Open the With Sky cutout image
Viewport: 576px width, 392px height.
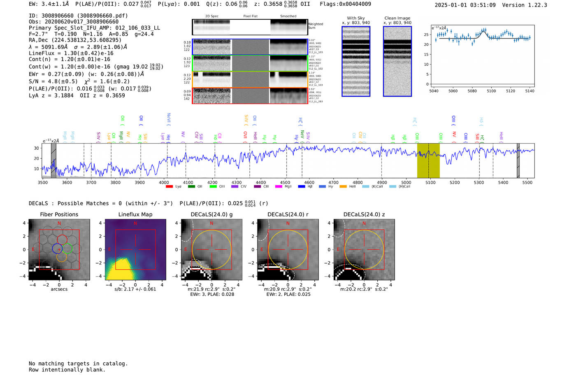click(356, 61)
